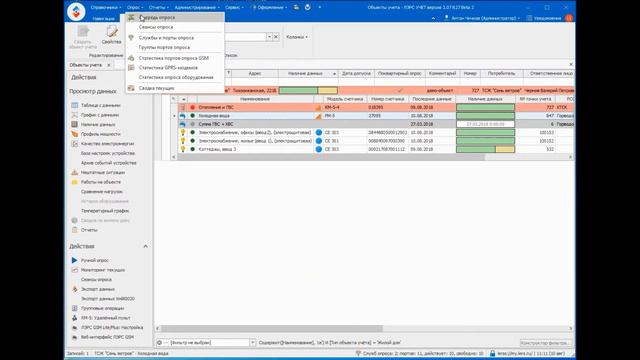Click the Службы и порты опроса icon
Screen dimensions: 640x360
point(131,38)
